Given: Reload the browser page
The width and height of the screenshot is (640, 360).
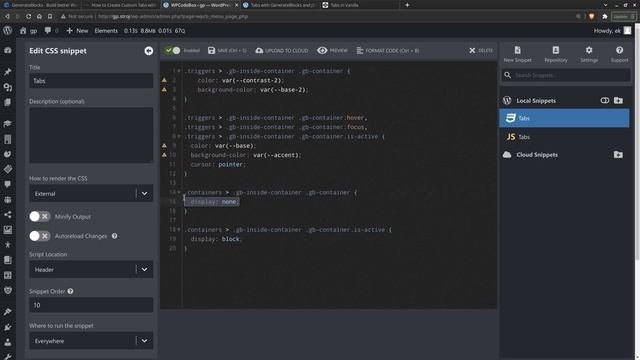Looking at the screenshot, I should [28, 16].
